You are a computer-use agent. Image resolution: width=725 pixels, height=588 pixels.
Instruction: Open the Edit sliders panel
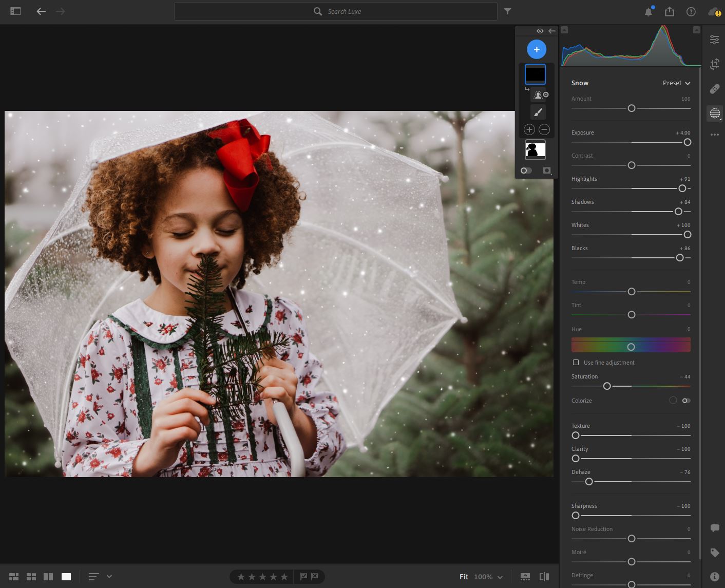714,40
